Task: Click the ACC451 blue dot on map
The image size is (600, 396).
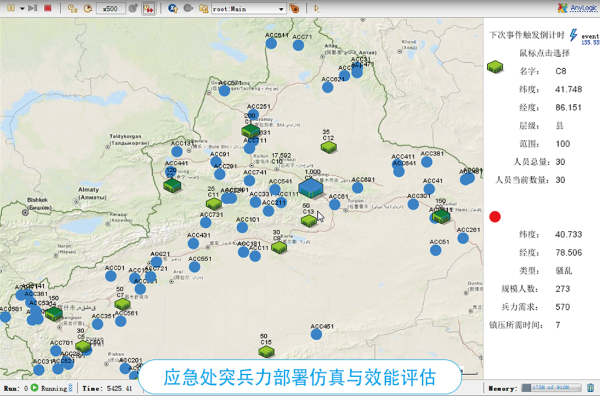Action: (x=316, y=334)
